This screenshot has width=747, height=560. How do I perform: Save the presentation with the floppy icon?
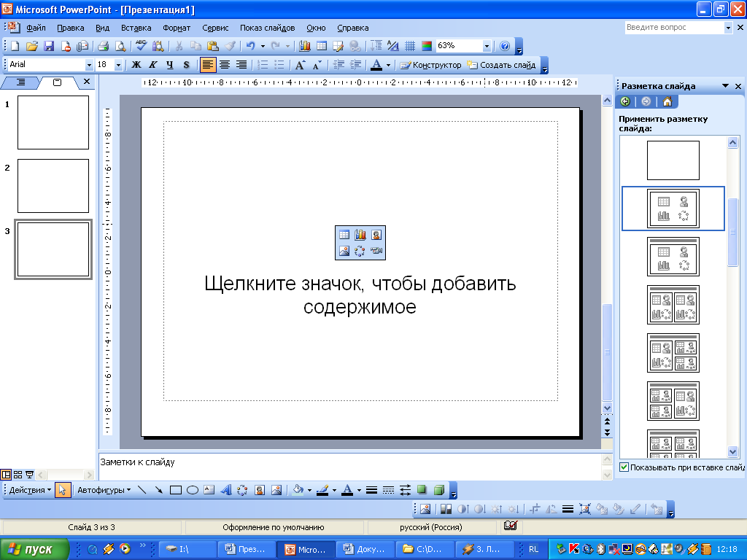[49, 46]
